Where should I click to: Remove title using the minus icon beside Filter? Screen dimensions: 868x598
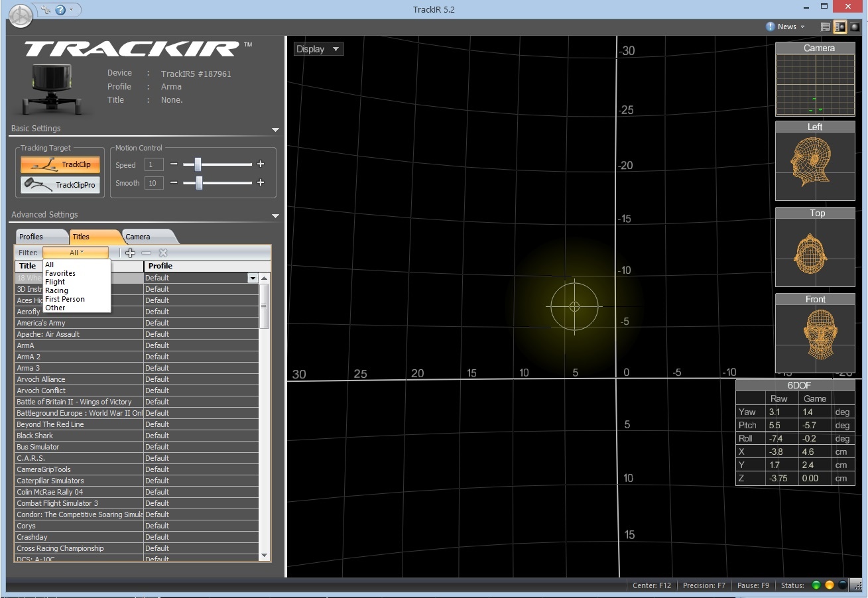click(x=146, y=253)
